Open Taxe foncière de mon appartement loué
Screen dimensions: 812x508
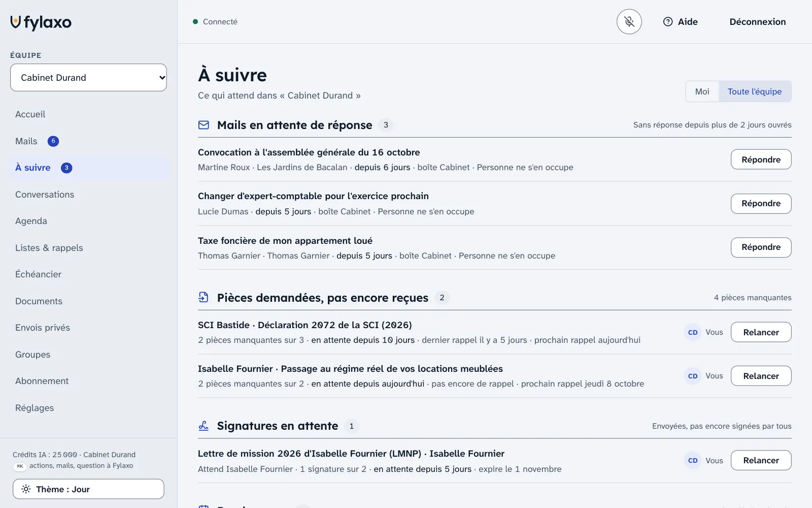tap(285, 241)
